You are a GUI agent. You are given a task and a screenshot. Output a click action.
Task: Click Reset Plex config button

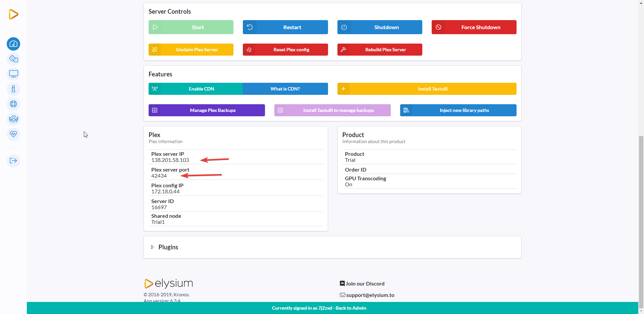coord(285,50)
